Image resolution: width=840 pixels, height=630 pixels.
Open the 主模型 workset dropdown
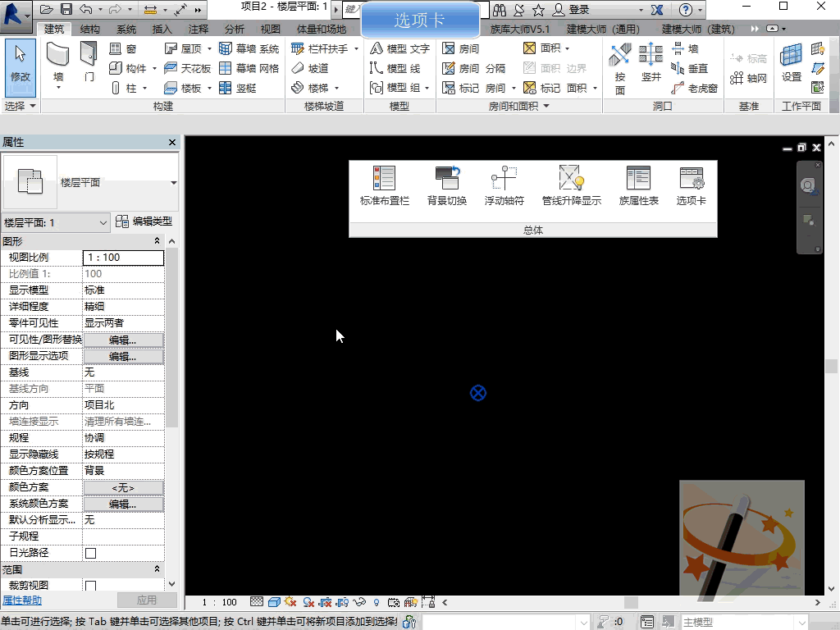click(802, 622)
